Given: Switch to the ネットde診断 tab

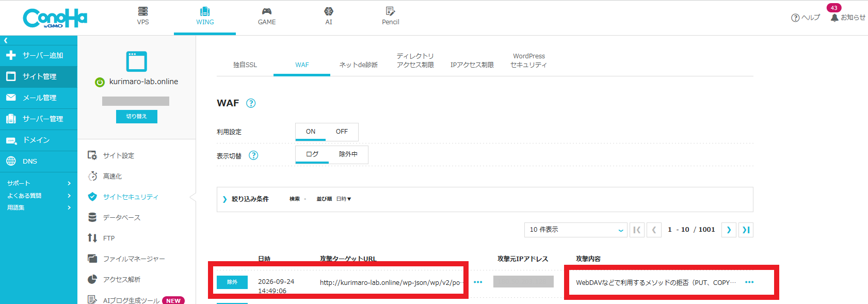Looking at the screenshot, I should click(x=359, y=65).
